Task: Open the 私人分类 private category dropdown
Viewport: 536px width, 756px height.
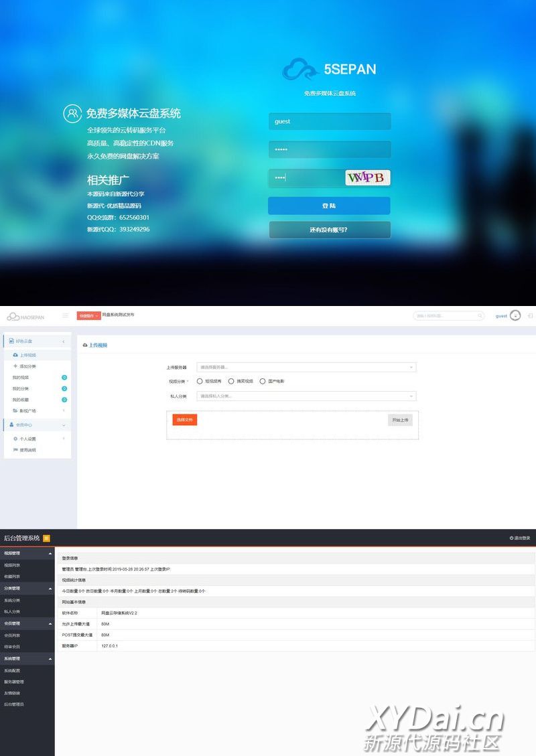Action: click(x=306, y=396)
